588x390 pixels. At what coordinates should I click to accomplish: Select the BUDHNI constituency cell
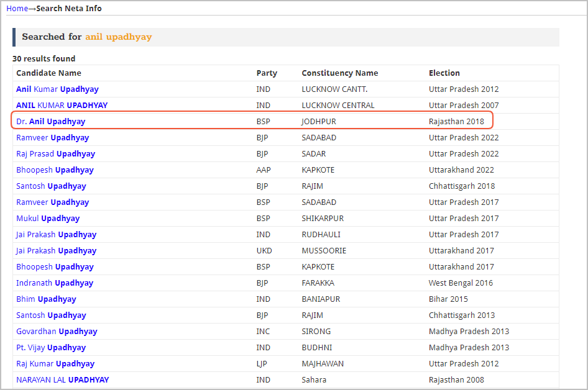[x=317, y=347]
